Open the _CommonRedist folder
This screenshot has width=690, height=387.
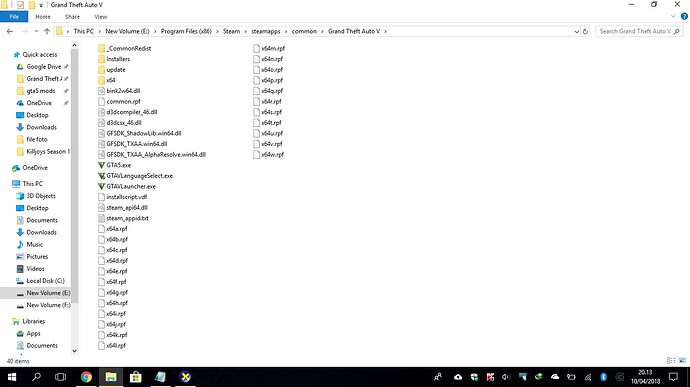coord(125,48)
